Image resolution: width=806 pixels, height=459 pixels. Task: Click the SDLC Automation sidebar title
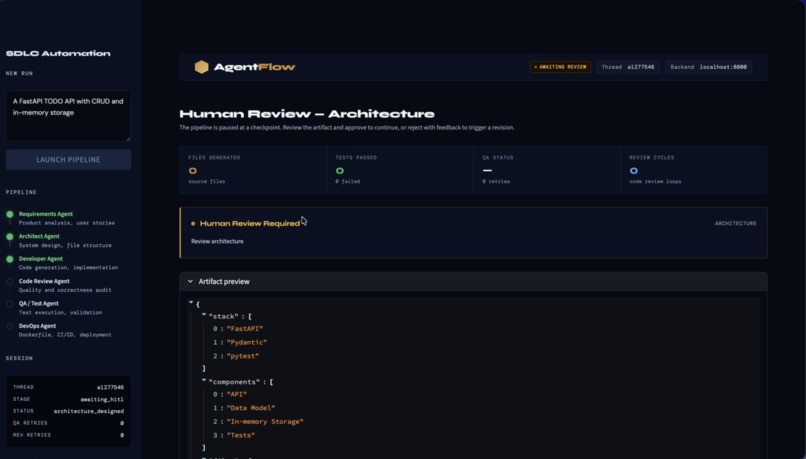pos(58,53)
